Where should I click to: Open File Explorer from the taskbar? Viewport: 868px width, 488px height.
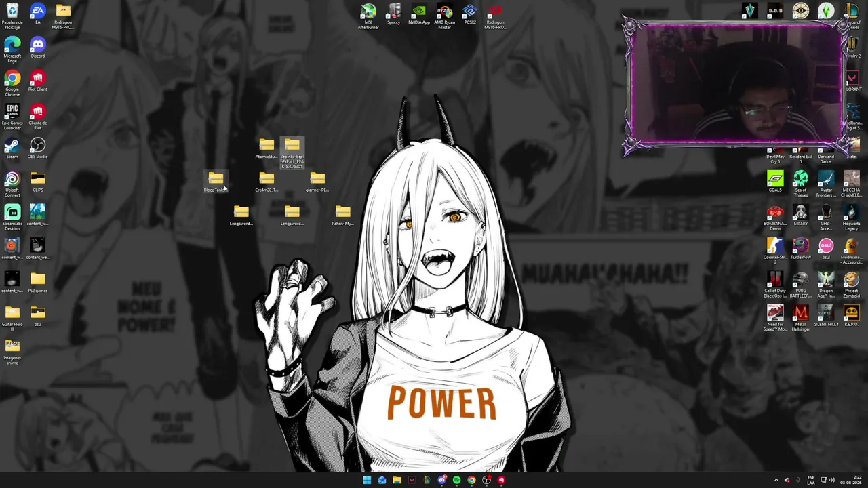pyautogui.click(x=397, y=480)
